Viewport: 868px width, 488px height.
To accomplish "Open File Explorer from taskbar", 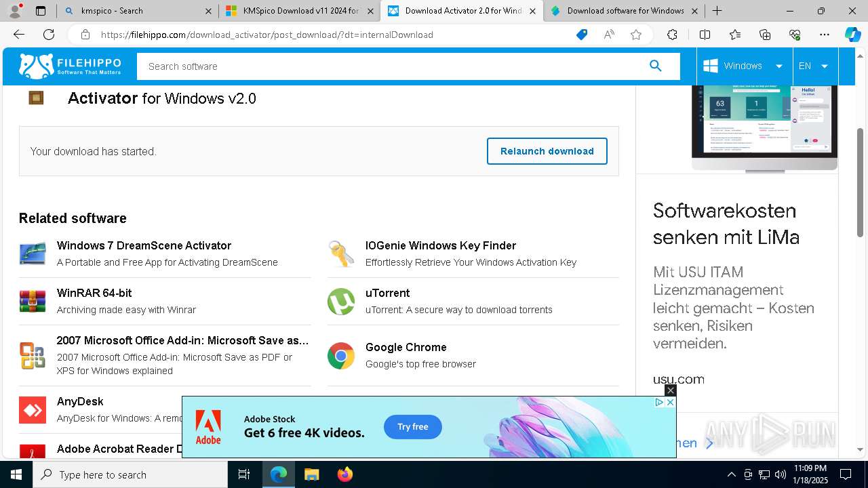I will click(311, 474).
